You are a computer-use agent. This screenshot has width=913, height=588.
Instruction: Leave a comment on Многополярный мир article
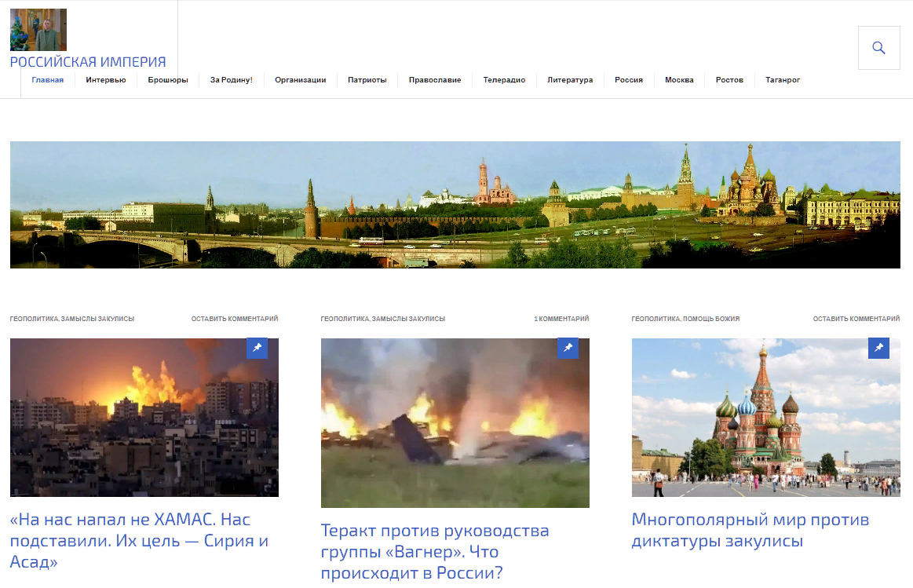[856, 319]
